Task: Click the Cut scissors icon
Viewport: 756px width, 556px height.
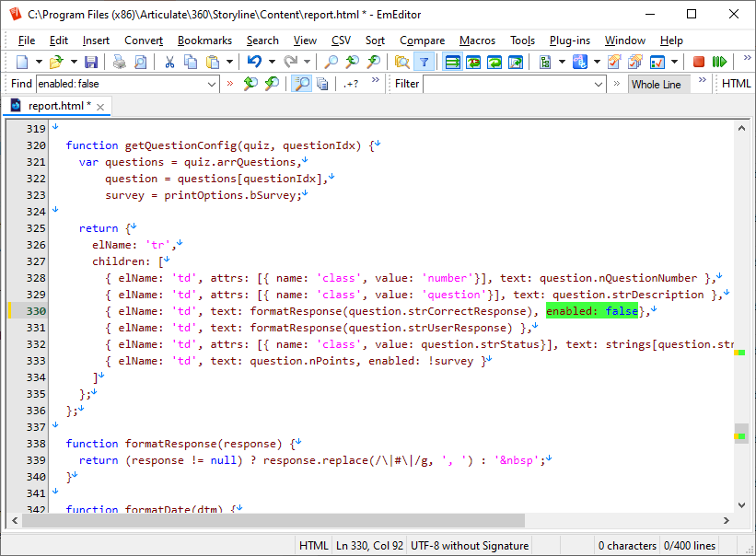Action: (169, 62)
